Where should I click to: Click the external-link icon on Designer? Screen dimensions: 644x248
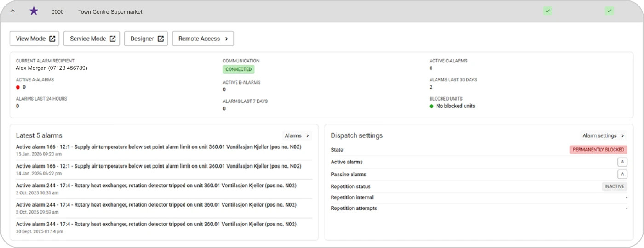click(x=161, y=39)
